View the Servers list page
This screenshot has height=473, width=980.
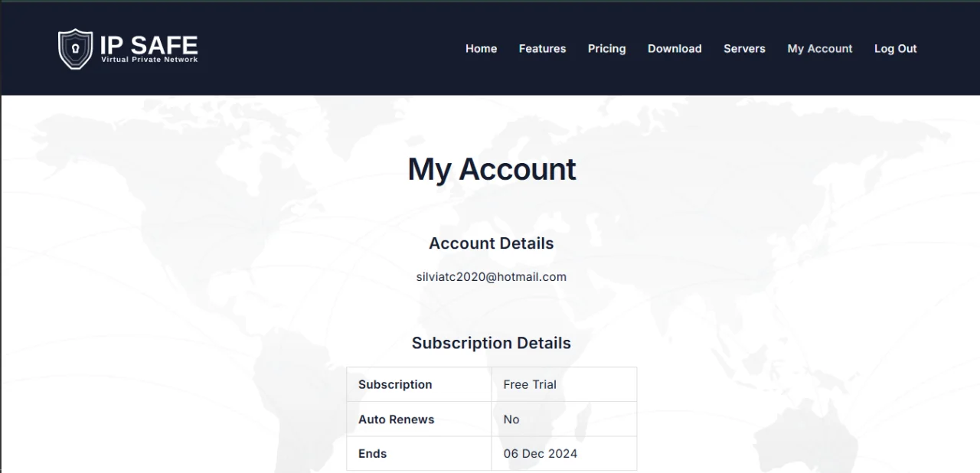click(744, 48)
